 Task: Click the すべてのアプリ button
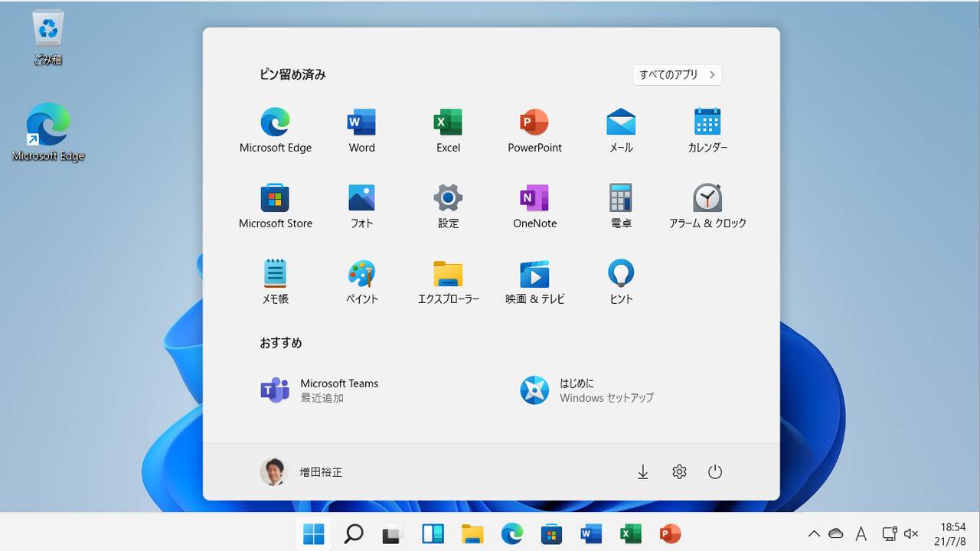coord(677,74)
